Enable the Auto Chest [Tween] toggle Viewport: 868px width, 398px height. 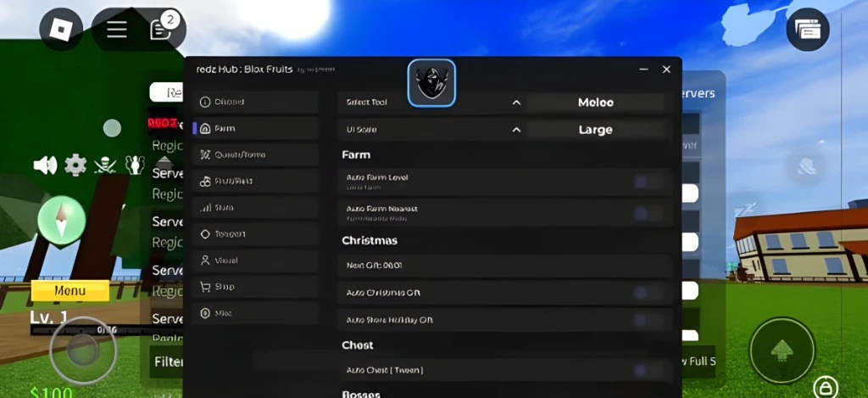pyautogui.click(x=648, y=370)
